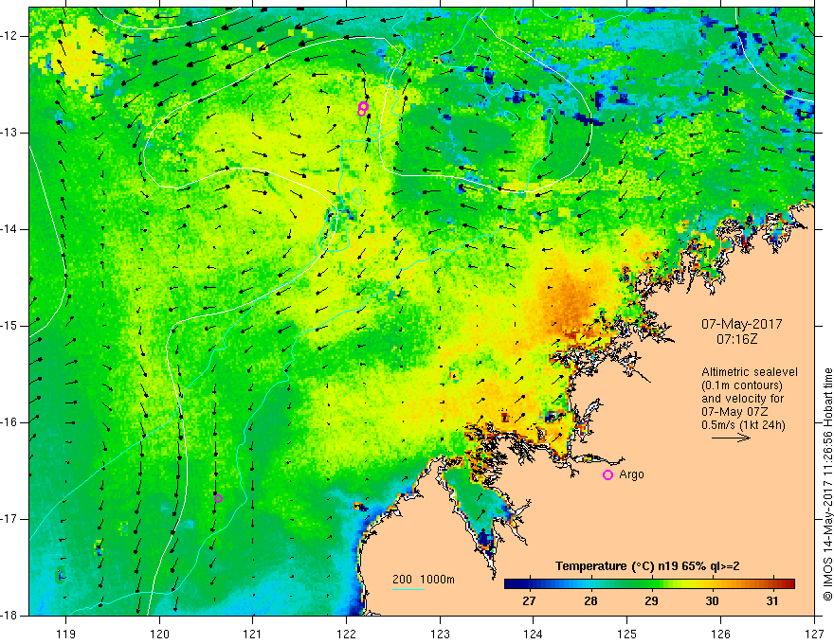Click the cyan bathymetry legend line sample
This screenshot has height=644, width=834.
(408, 589)
